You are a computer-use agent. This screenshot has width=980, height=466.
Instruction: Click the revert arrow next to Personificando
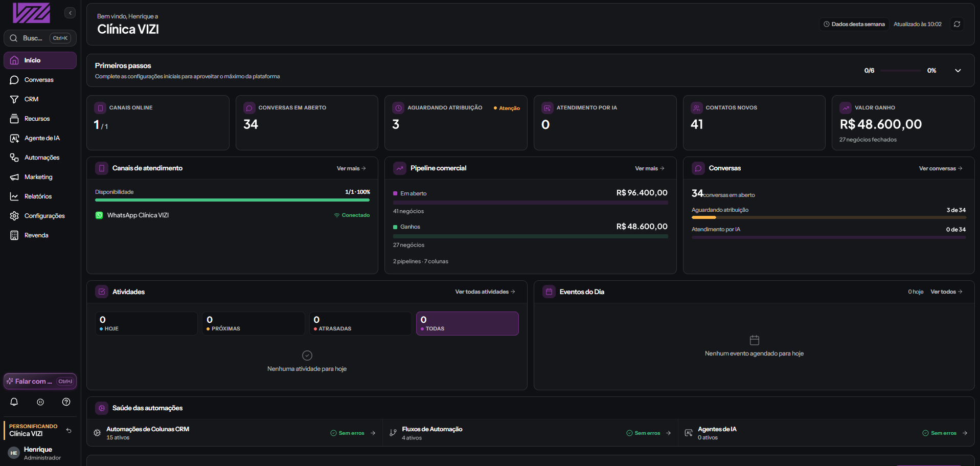pyautogui.click(x=69, y=430)
